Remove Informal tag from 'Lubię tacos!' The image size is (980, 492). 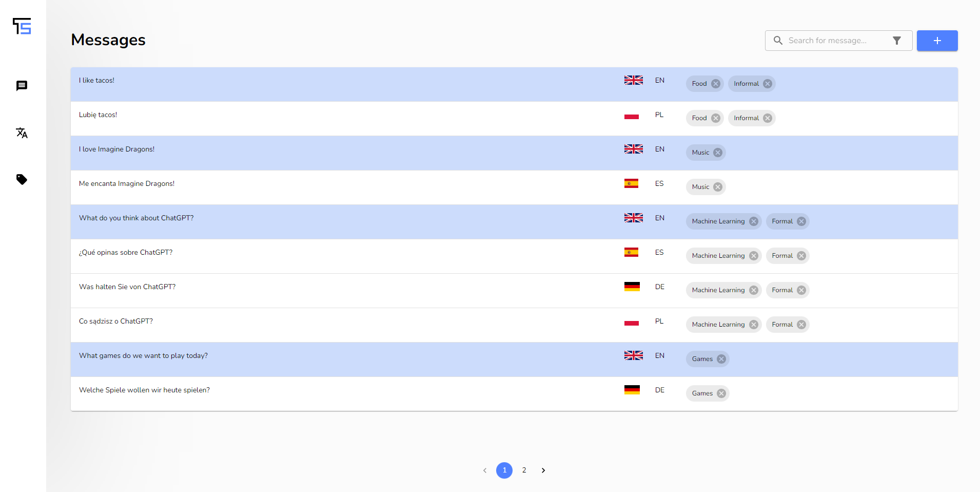767,118
